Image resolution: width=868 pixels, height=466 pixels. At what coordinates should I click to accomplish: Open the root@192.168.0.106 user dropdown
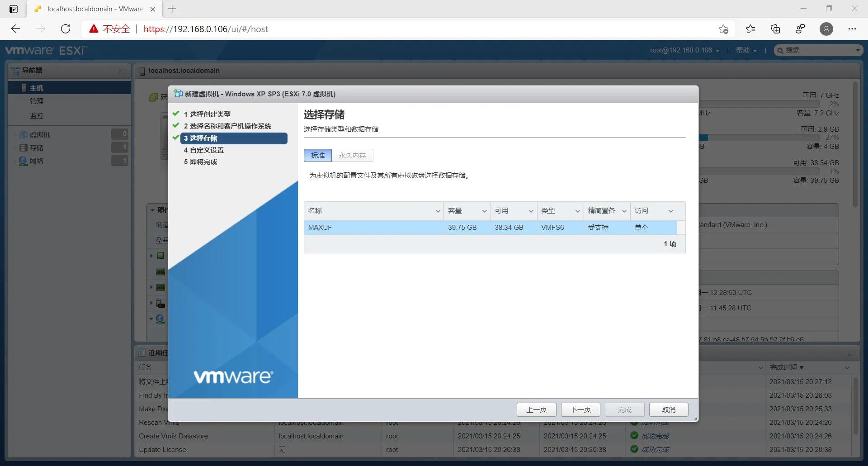pyautogui.click(x=684, y=50)
